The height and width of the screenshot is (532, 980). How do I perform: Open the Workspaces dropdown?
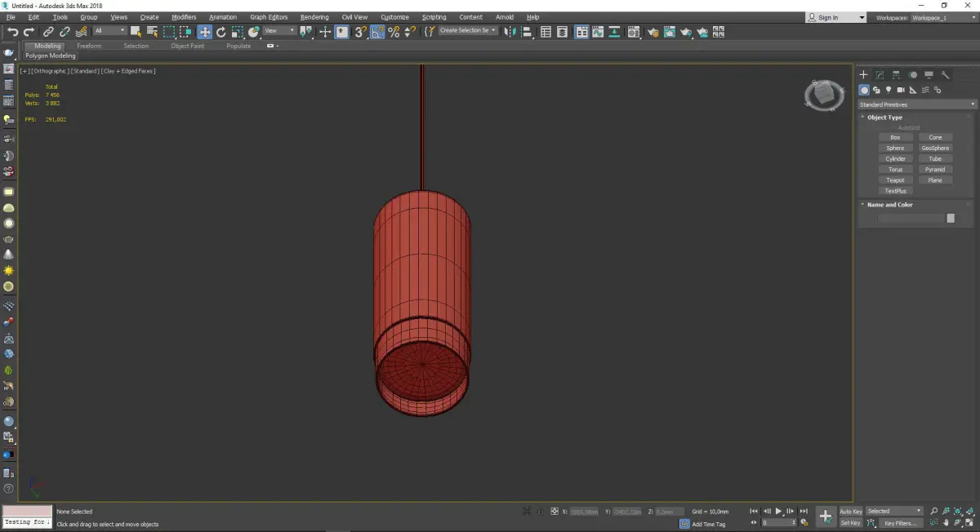[942, 17]
